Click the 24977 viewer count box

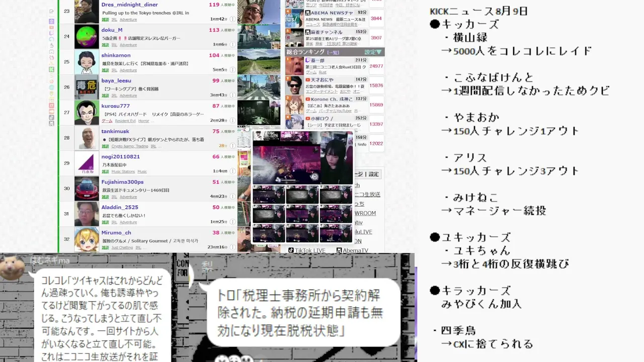376,66
